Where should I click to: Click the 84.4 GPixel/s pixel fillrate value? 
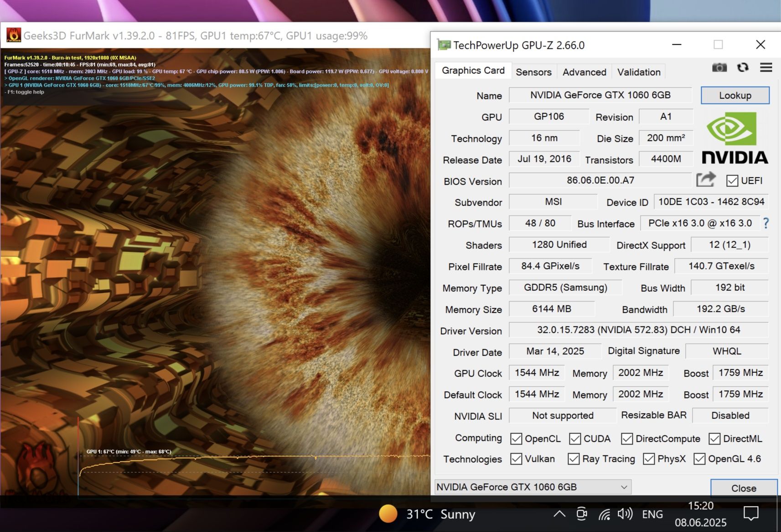pos(550,266)
